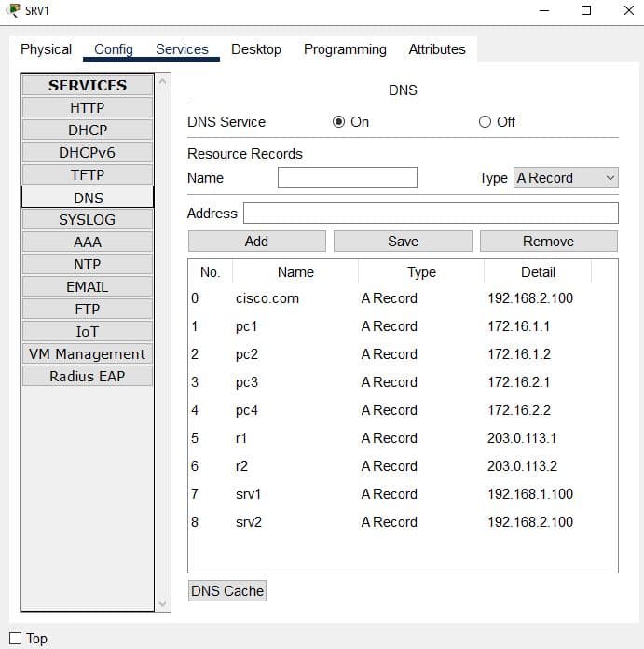Turn DNS Service Off

coord(485,122)
